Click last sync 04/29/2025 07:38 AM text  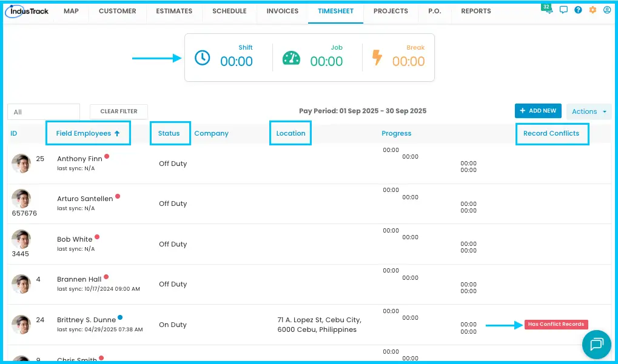99,329
